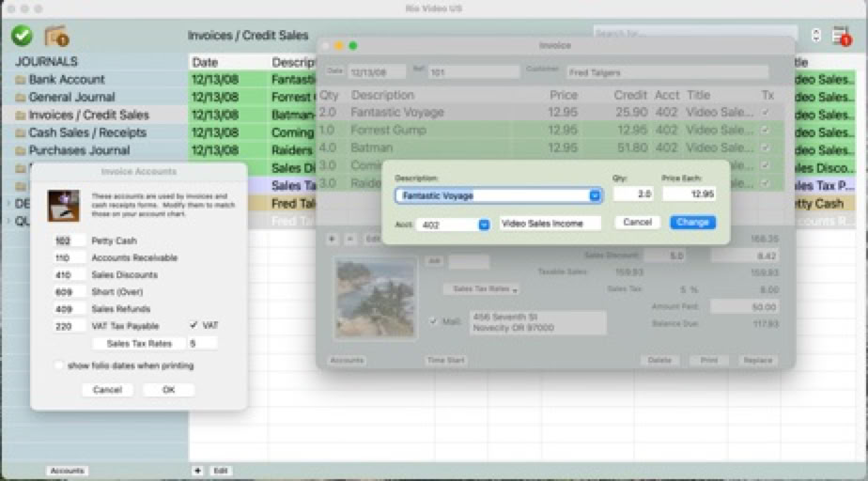
Task: Open the Description combo box dropdown arrow
Action: pyautogui.click(x=595, y=195)
